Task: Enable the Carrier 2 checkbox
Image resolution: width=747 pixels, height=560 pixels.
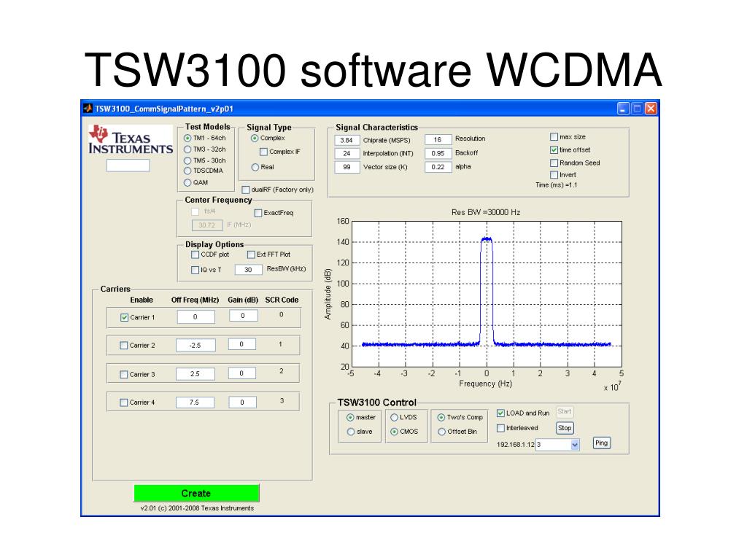Action: point(124,346)
